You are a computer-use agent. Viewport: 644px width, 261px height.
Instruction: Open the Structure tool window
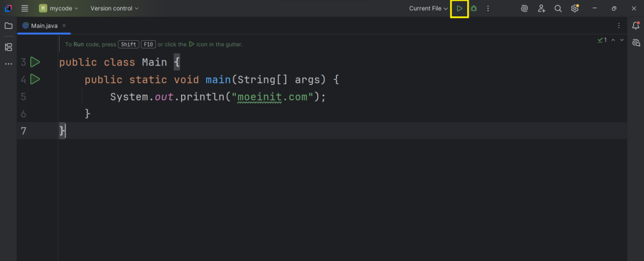[8, 47]
